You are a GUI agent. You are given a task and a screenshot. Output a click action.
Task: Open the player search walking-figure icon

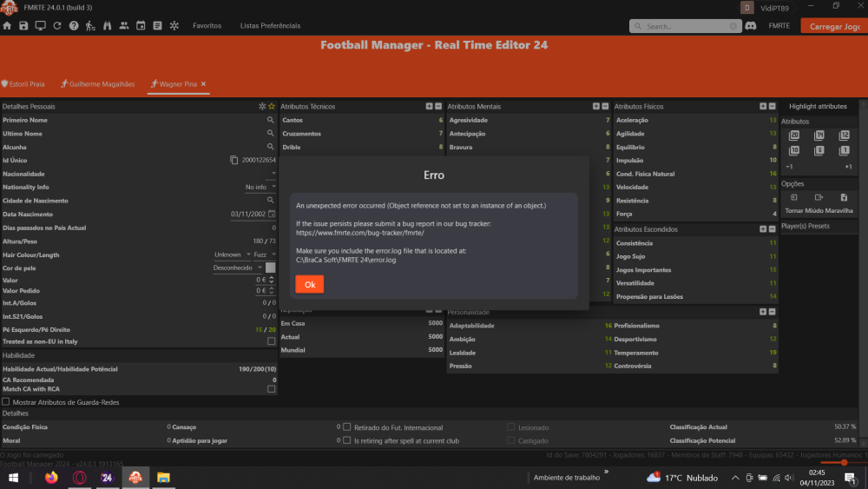pos(90,25)
